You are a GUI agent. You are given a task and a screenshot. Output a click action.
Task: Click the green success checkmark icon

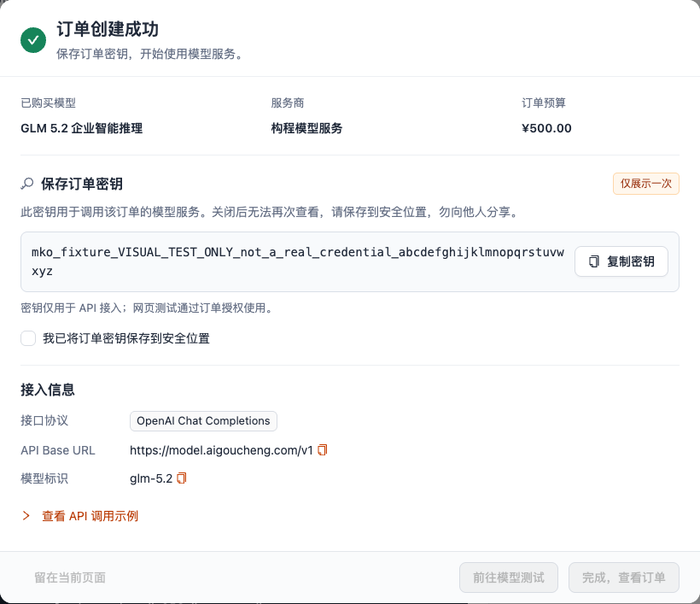(33, 40)
